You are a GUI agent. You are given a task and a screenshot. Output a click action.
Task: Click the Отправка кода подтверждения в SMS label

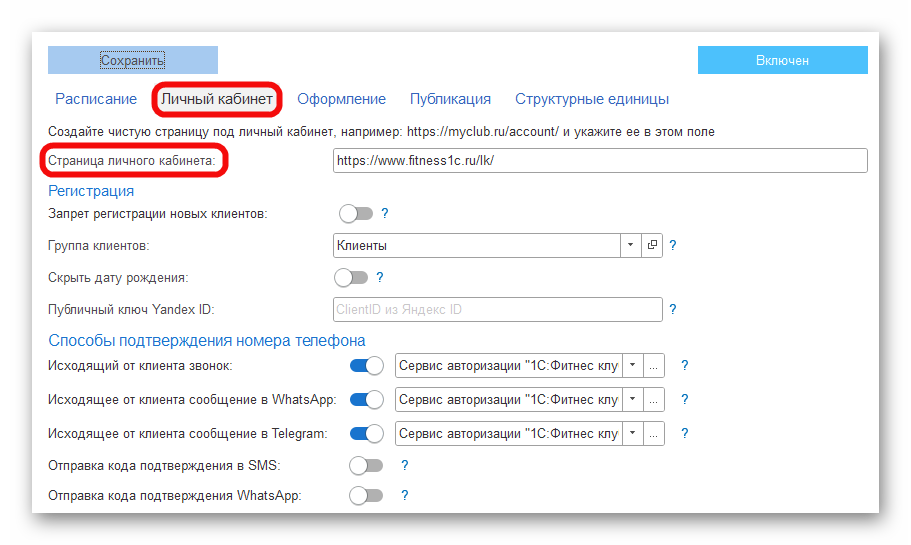click(x=164, y=465)
